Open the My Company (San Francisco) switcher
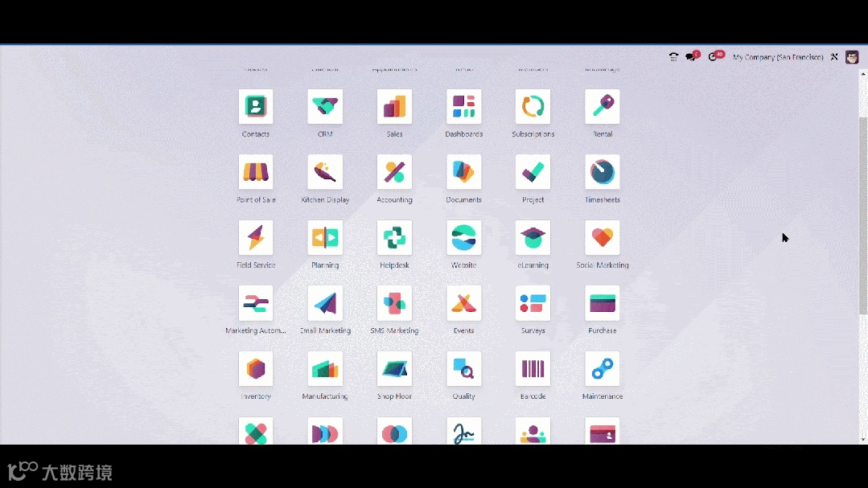Viewport: 868px width, 488px height. click(778, 57)
